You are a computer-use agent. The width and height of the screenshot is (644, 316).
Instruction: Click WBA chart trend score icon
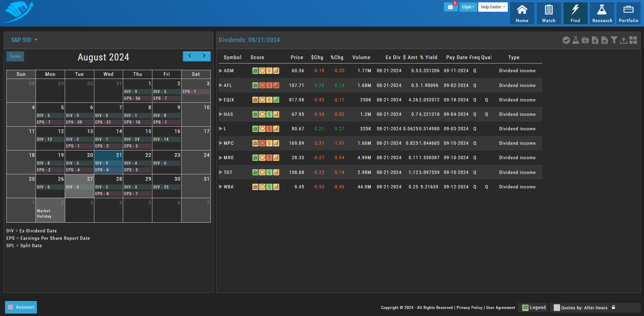click(x=255, y=187)
